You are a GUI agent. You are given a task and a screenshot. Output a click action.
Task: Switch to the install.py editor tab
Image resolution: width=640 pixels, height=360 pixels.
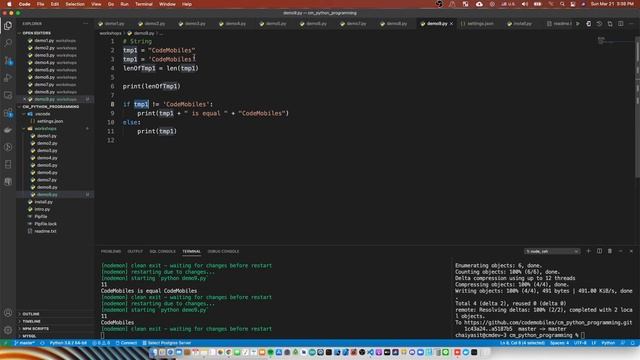(x=522, y=24)
